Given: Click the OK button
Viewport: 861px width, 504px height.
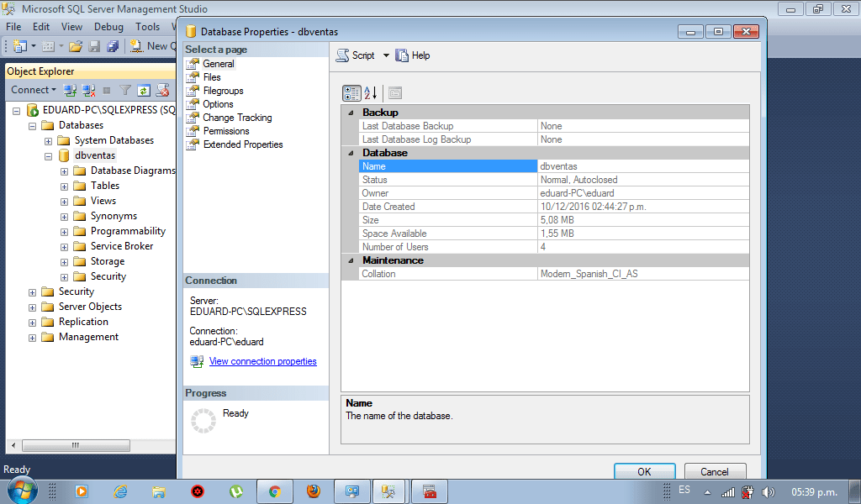Looking at the screenshot, I should (x=645, y=471).
